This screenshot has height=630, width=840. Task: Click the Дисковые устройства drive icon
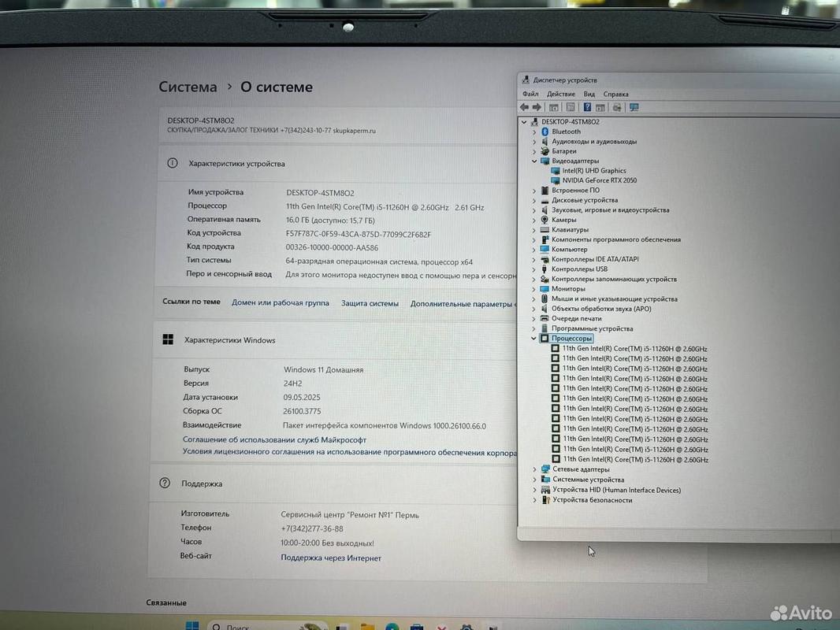point(545,200)
